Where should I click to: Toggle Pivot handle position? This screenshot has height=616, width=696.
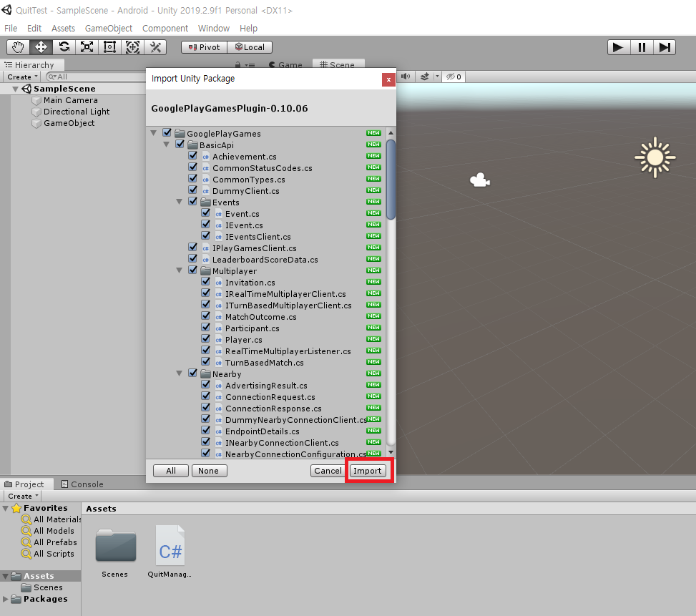pyautogui.click(x=204, y=47)
